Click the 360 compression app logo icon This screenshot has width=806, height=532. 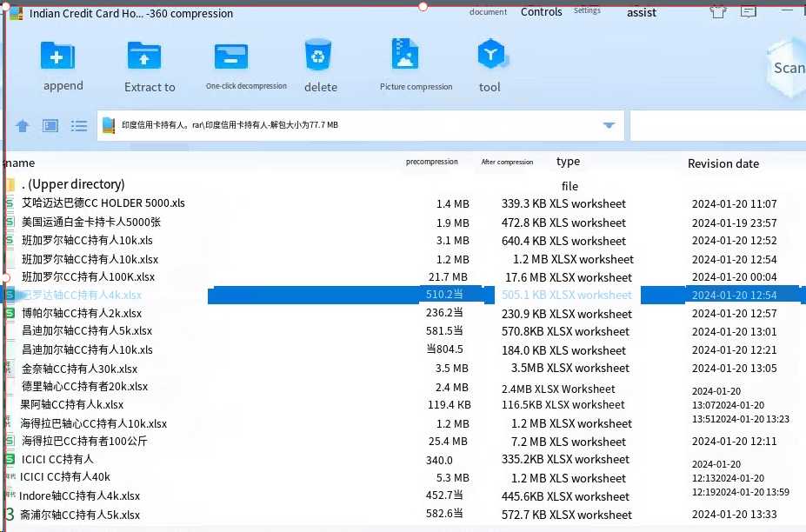[x=16, y=13]
